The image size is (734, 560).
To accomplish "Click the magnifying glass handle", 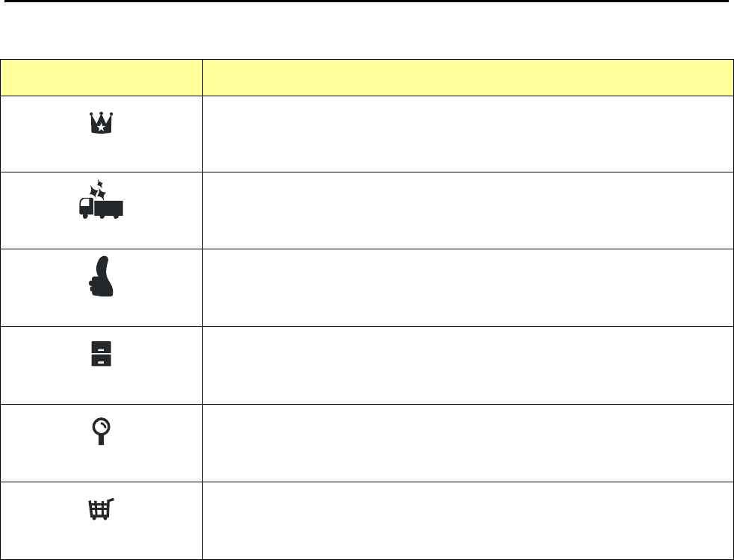I will [x=101, y=440].
